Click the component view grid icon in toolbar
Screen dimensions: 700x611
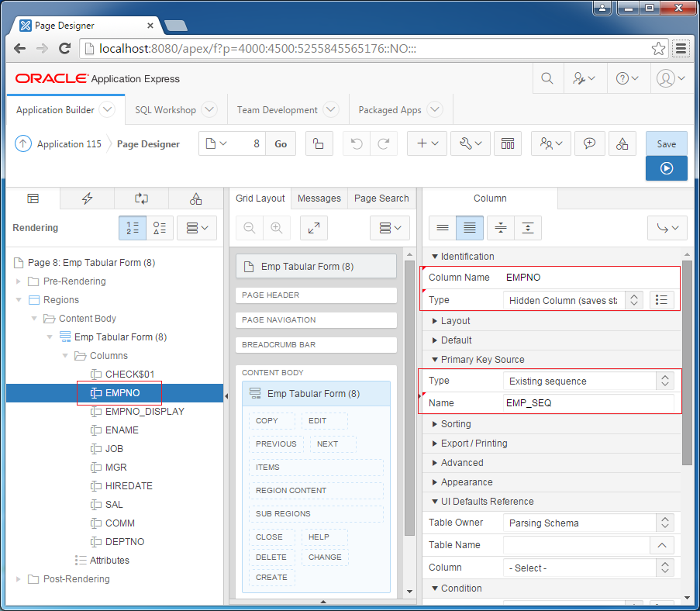508,143
